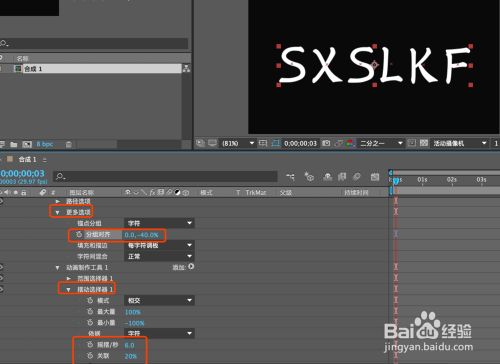
Task: Toggle Draft 3D icon in timeline
Action: click(309, 177)
